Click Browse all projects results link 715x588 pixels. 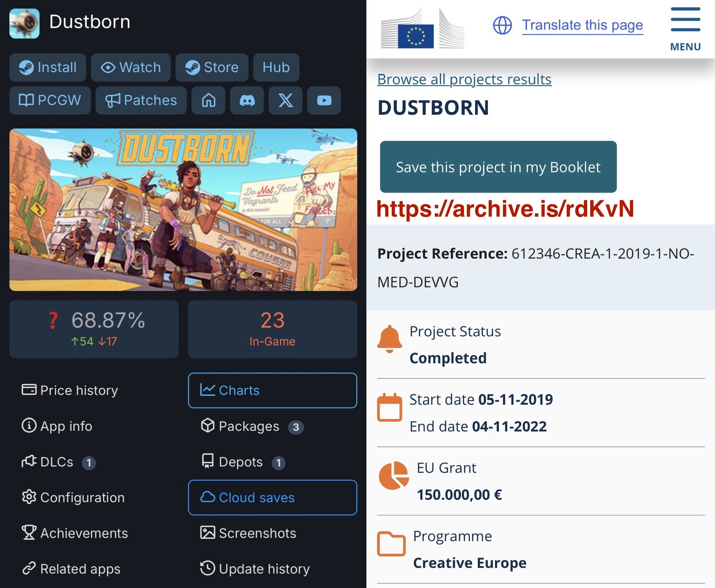[x=464, y=79]
